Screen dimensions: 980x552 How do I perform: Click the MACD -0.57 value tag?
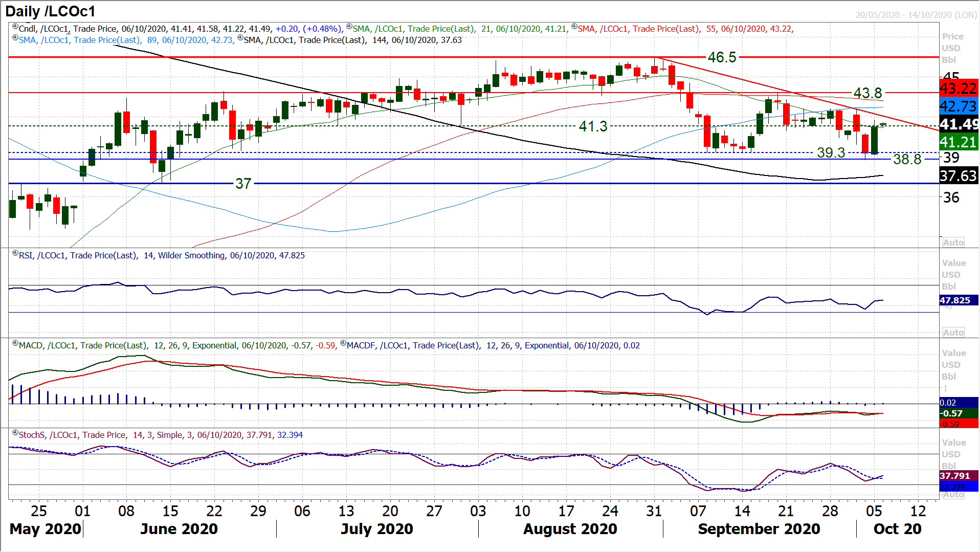click(959, 413)
